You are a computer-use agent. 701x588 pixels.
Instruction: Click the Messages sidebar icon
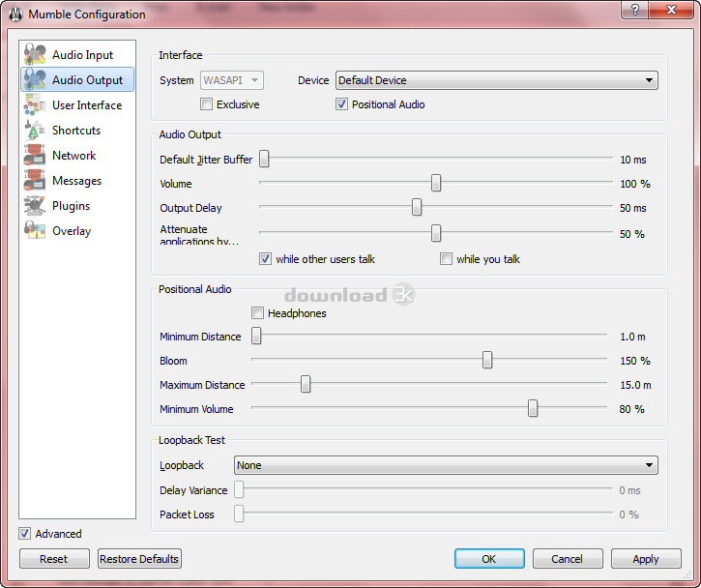tap(35, 180)
